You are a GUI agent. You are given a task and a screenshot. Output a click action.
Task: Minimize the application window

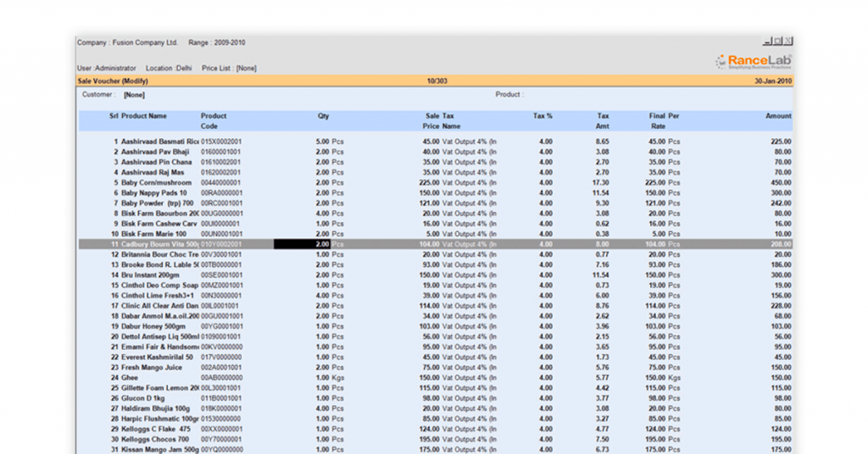(768, 41)
